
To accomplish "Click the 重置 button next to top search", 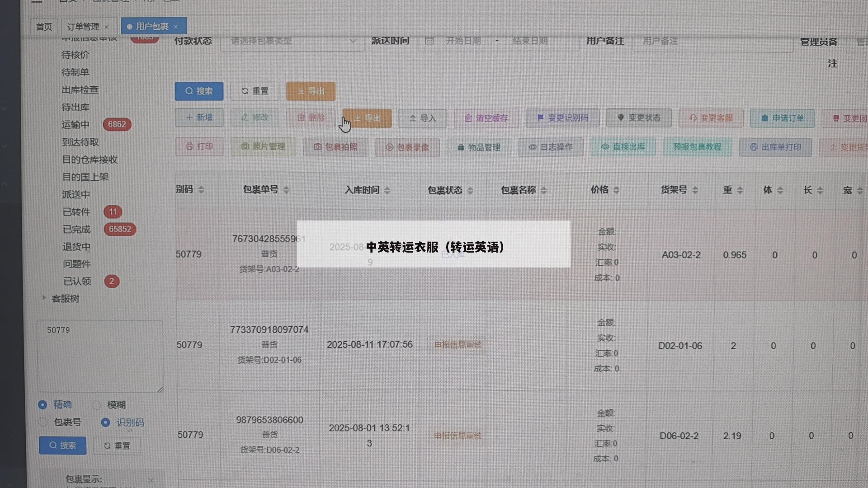I will (x=255, y=91).
